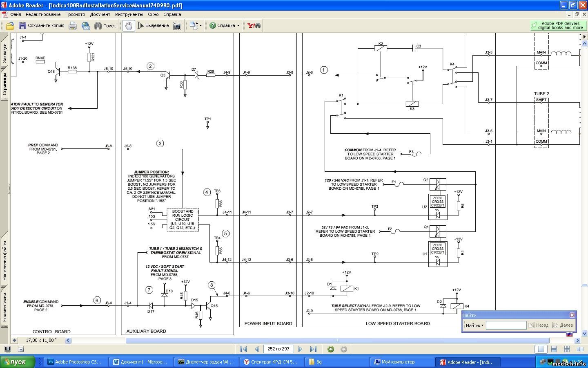Screen dimensions: 588x368
Task: Click the Open file folder icon
Action: pyautogui.click(x=10, y=26)
